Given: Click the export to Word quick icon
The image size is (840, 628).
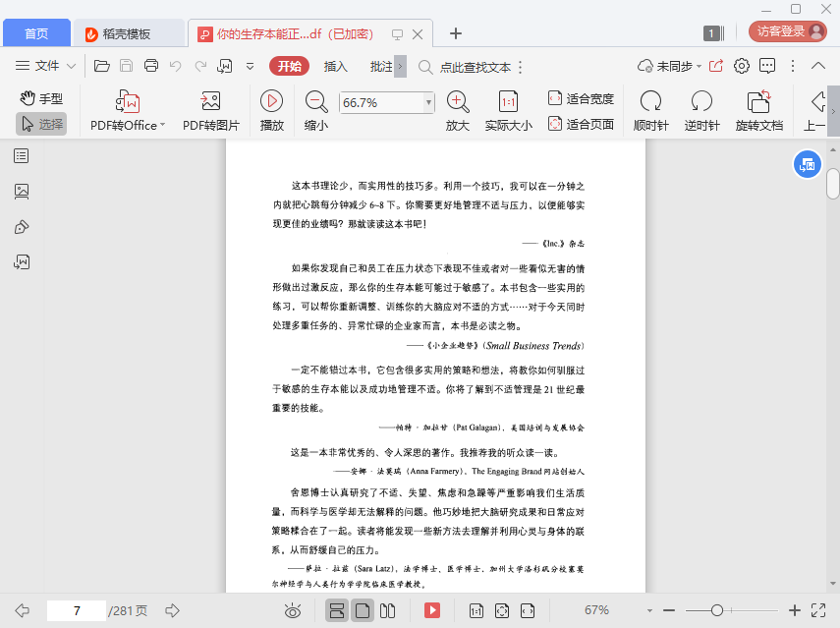Looking at the screenshot, I should (x=224, y=66).
